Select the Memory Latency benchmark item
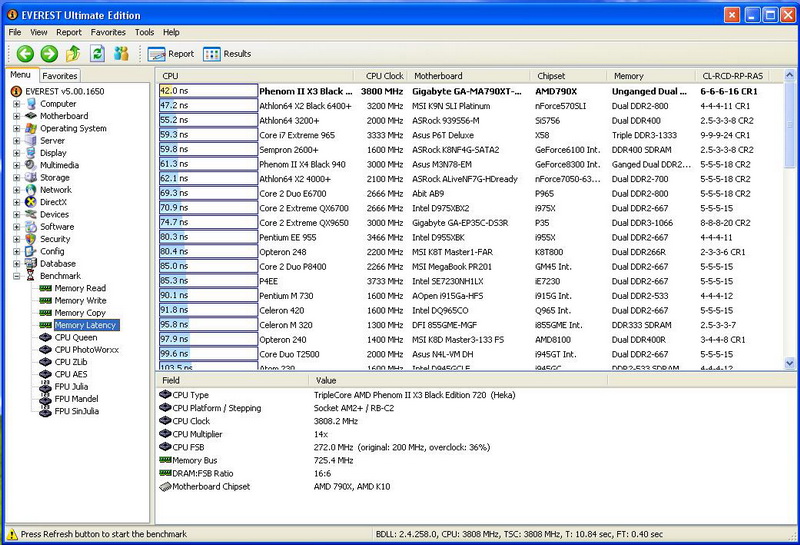 [85, 325]
